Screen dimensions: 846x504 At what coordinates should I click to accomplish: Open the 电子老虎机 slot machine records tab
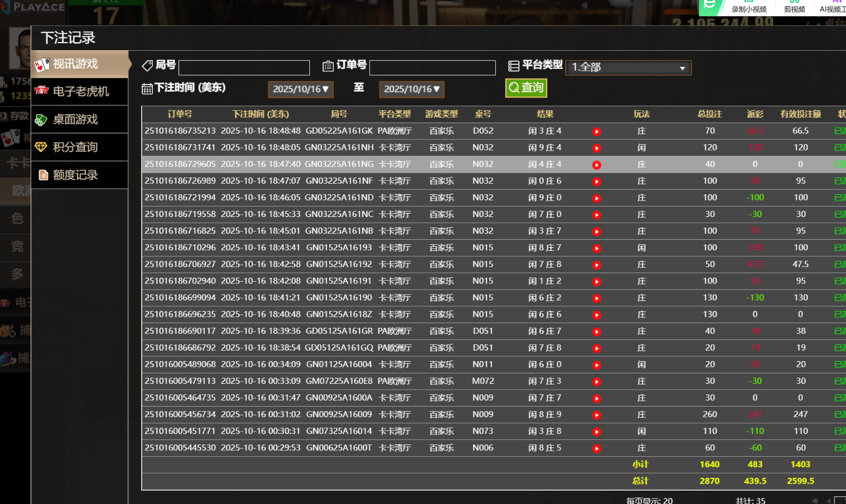[x=80, y=92]
